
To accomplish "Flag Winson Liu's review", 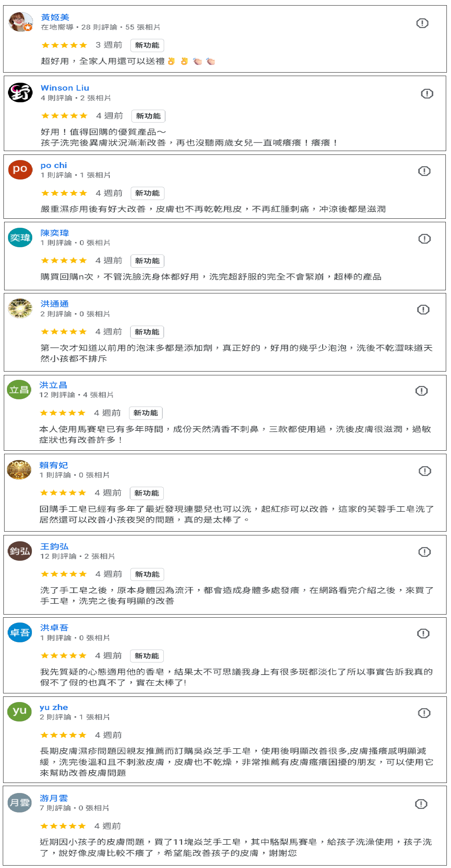I will click(427, 94).
